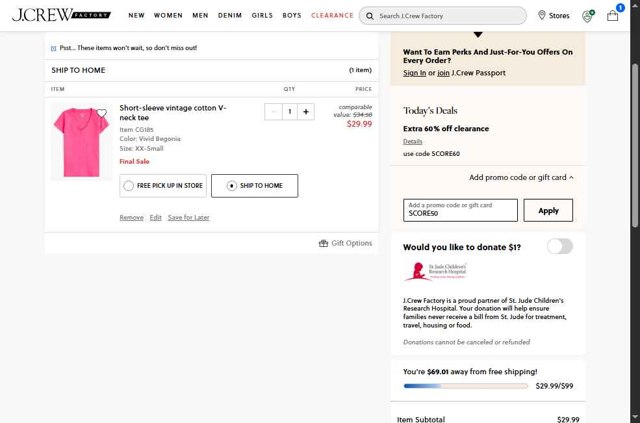
Task: Open the store locator pin icon
Action: [542, 15]
